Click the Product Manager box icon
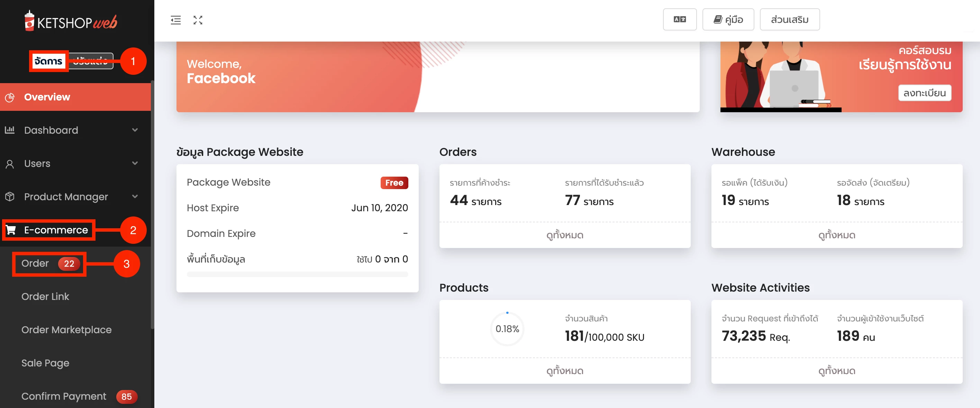This screenshot has width=980, height=408. click(x=10, y=197)
